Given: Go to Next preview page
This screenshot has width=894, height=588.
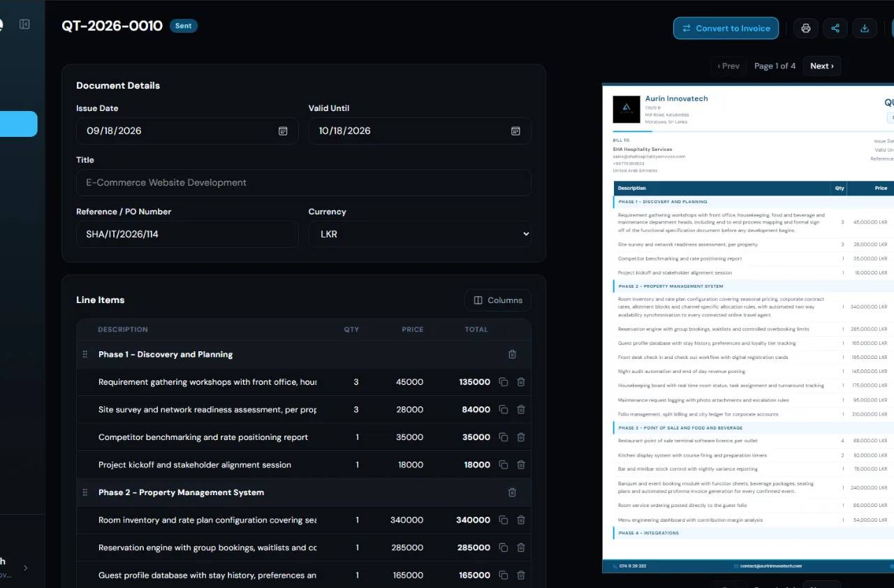Looking at the screenshot, I should [821, 66].
